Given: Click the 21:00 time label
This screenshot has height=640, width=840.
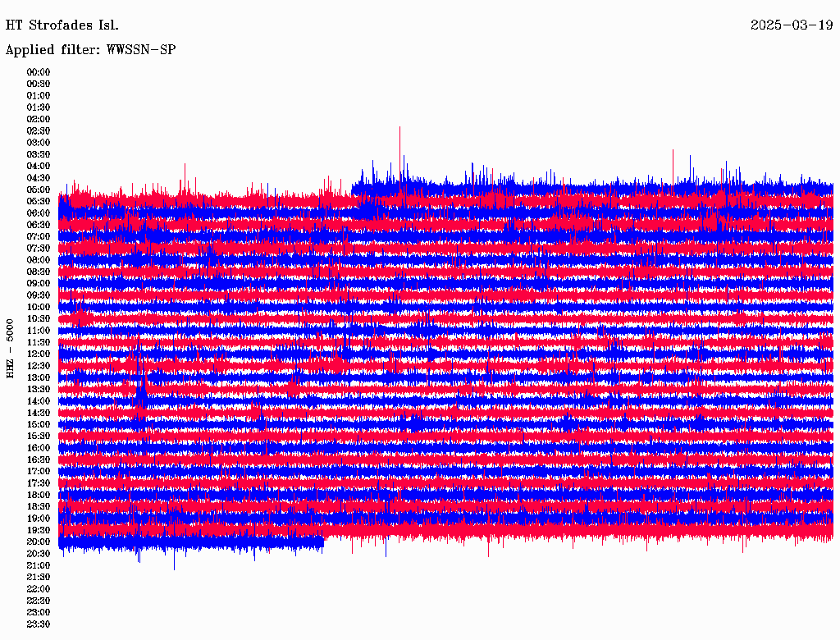Looking at the screenshot, I should pyautogui.click(x=39, y=565).
